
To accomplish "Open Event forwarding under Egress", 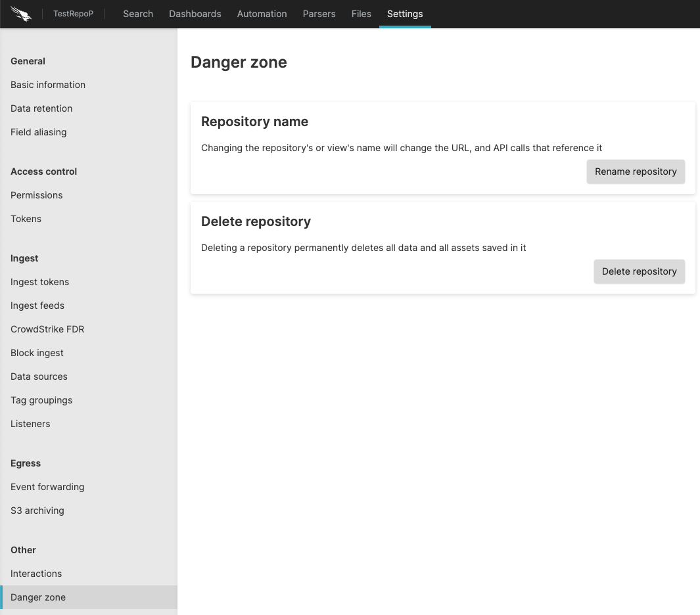I will click(x=47, y=487).
